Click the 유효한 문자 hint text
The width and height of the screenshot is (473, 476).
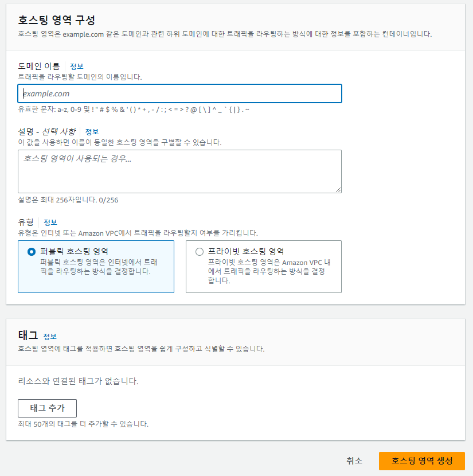pyautogui.click(x=134, y=110)
